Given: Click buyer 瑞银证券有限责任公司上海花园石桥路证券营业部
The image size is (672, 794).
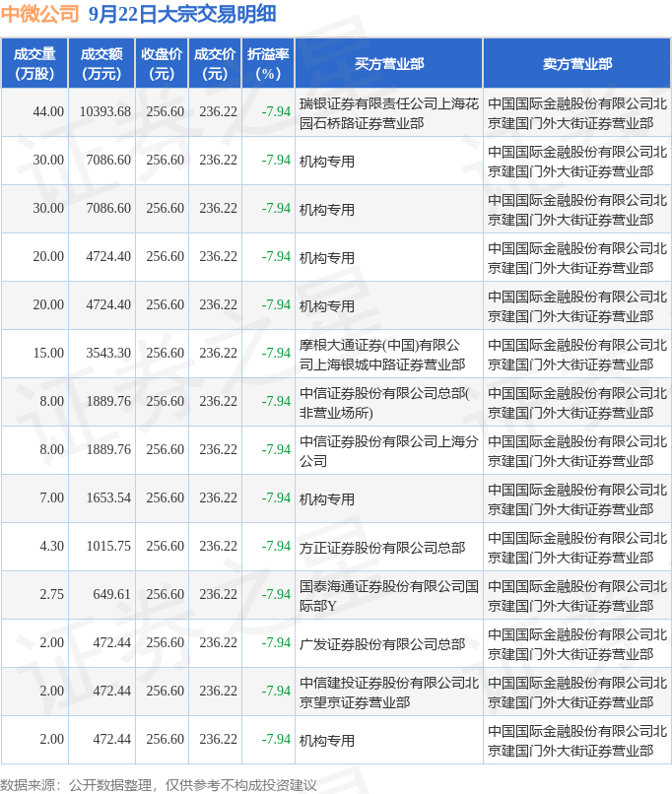Looking at the screenshot, I should [x=389, y=113].
